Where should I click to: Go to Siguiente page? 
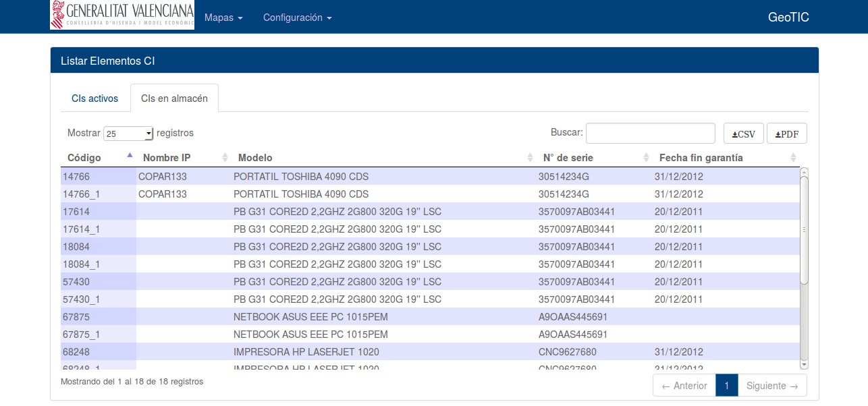coord(771,386)
